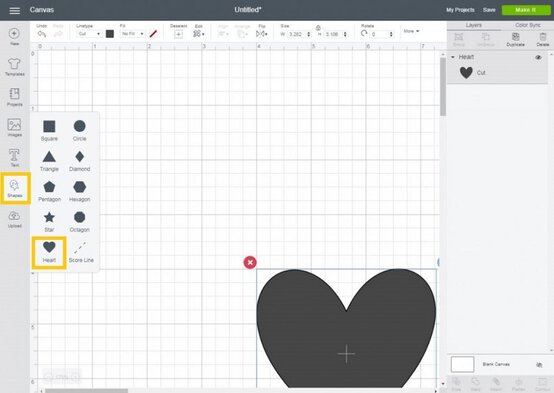Insert a Diamond shape
This screenshot has height=393, width=554.
point(79,161)
